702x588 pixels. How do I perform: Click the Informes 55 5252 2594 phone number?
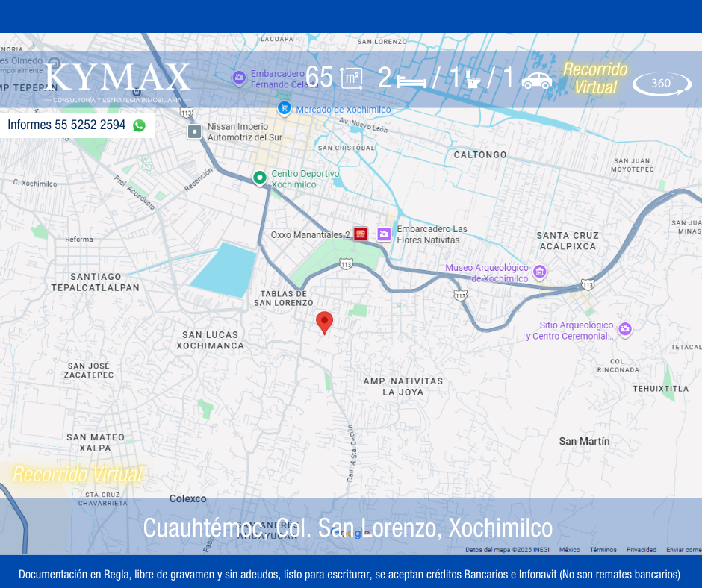click(66, 125)
